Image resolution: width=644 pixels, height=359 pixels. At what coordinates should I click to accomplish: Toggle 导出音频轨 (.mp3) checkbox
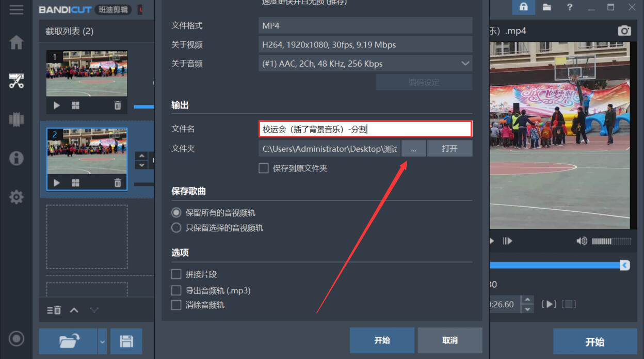click(176, 290)
